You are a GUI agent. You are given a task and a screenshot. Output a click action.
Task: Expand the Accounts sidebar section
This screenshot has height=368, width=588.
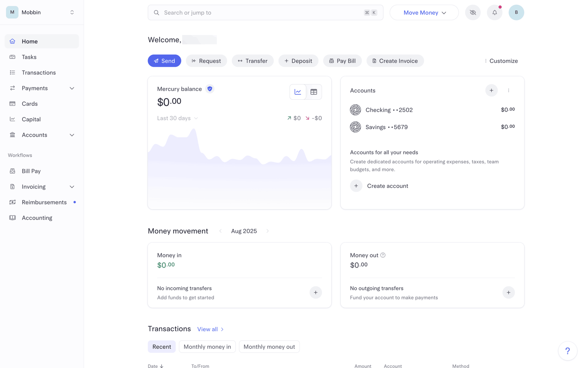click(x=72, y=135)
